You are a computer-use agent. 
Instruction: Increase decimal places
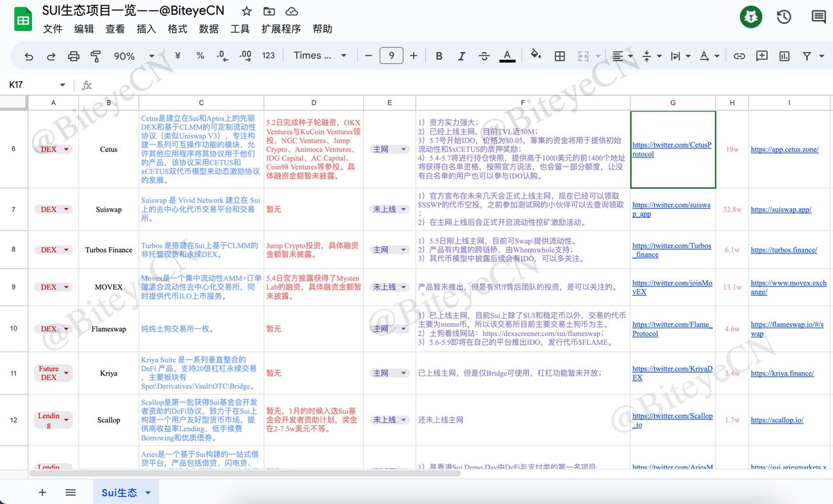[x=245, y=56]
